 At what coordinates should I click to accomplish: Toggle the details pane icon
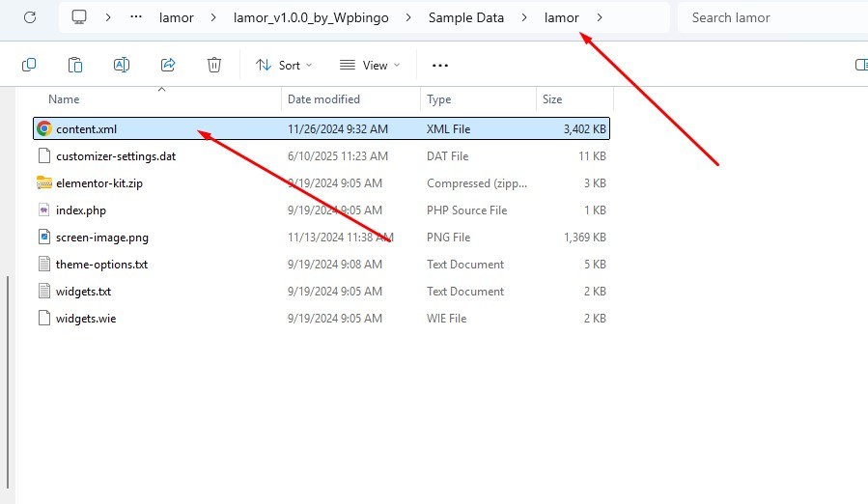pyautogui.click(x=861, y=66)
